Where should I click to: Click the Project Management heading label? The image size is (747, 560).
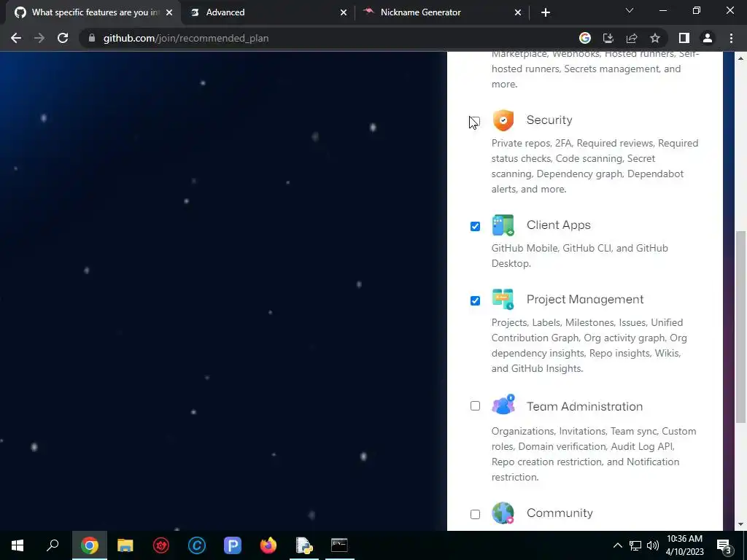(585, 299)
